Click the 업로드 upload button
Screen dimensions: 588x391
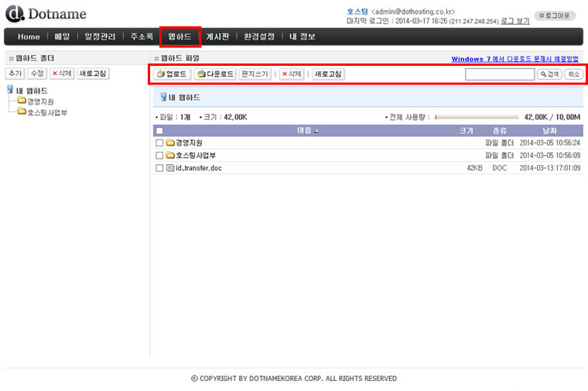[173, 74]
